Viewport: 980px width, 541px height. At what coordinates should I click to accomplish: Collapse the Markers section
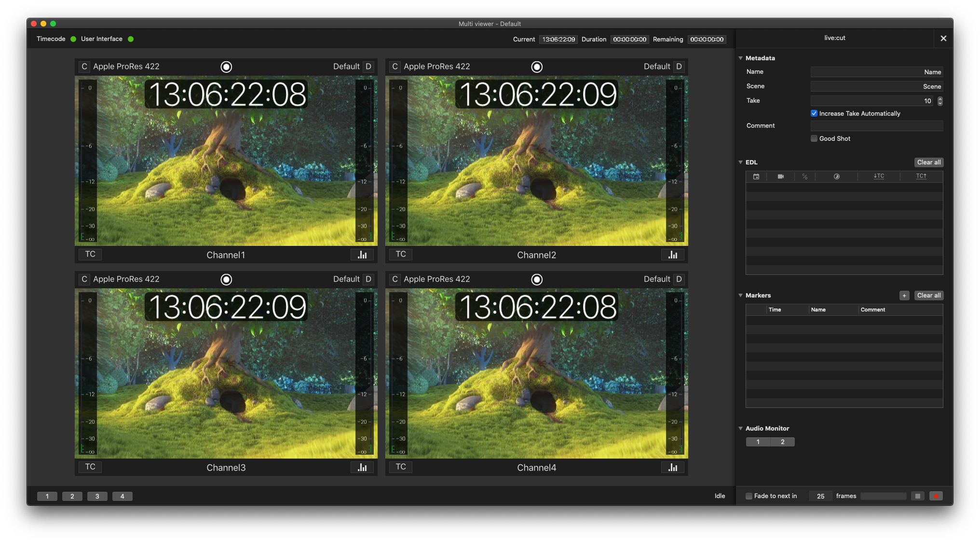point(741,296)
